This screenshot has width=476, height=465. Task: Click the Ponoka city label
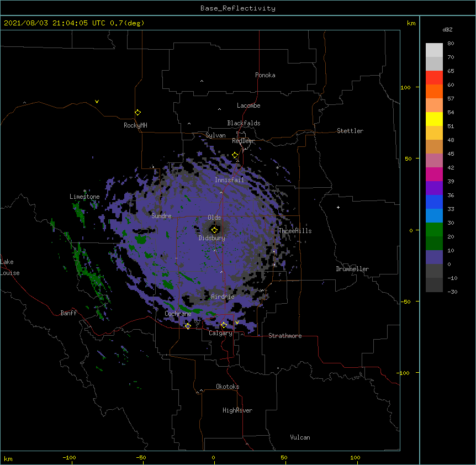[265, 75]
